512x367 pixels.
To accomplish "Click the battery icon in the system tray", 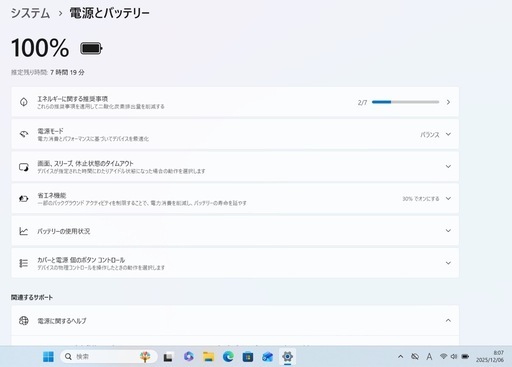I will [465, 356].
